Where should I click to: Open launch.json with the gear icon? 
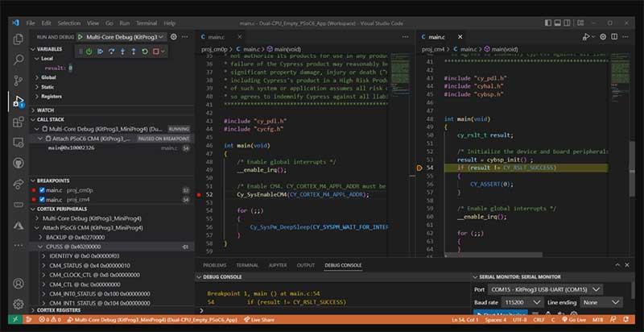(x=171, y=37)
